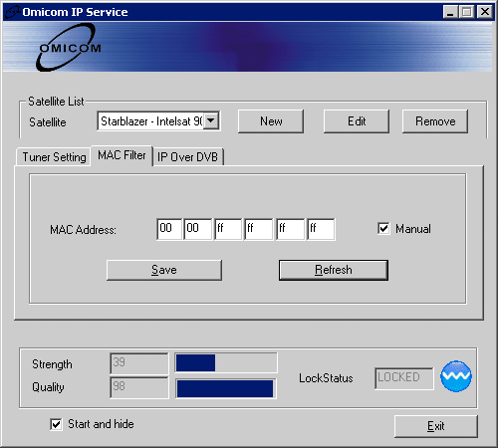Viewport: 498px width, 448px height.
Task: Click the New satellite button
Action: click(x=271, y=121)
